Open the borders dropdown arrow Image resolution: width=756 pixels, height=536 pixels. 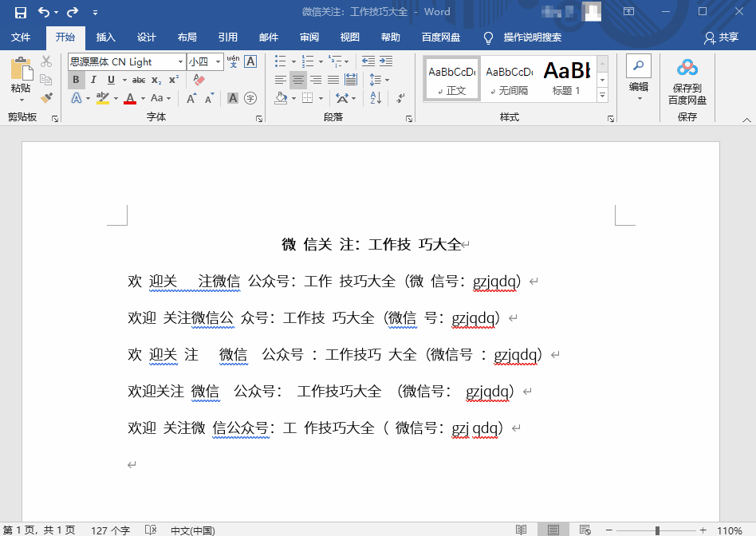tap(321, 98)
